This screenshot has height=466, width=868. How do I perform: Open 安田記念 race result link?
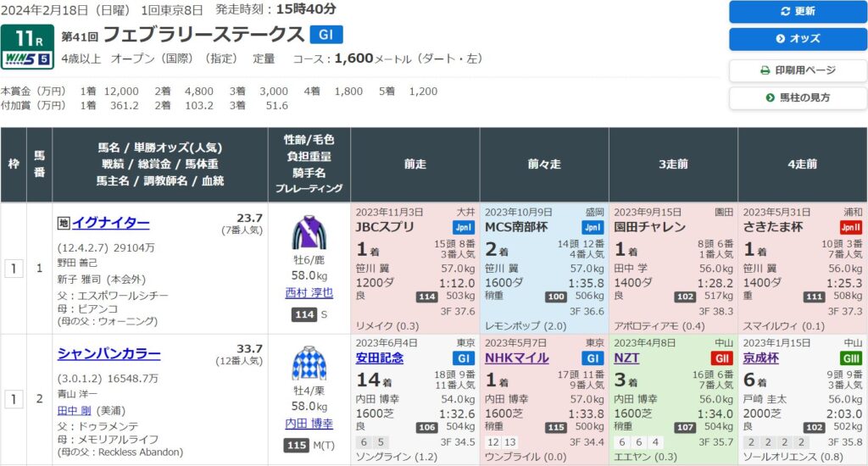379,358
